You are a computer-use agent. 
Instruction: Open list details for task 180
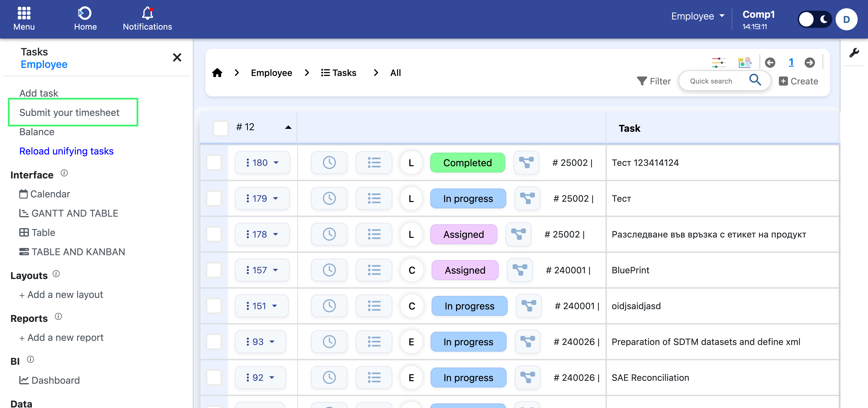click(374, 163)
